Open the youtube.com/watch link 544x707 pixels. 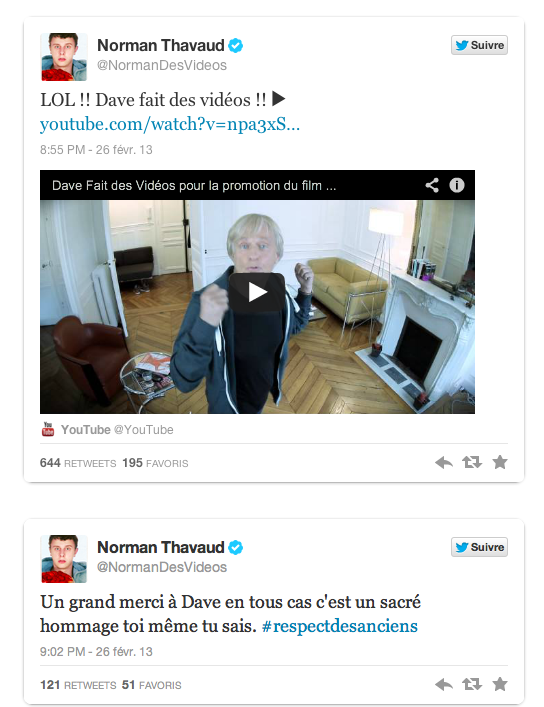pos(170,124)
